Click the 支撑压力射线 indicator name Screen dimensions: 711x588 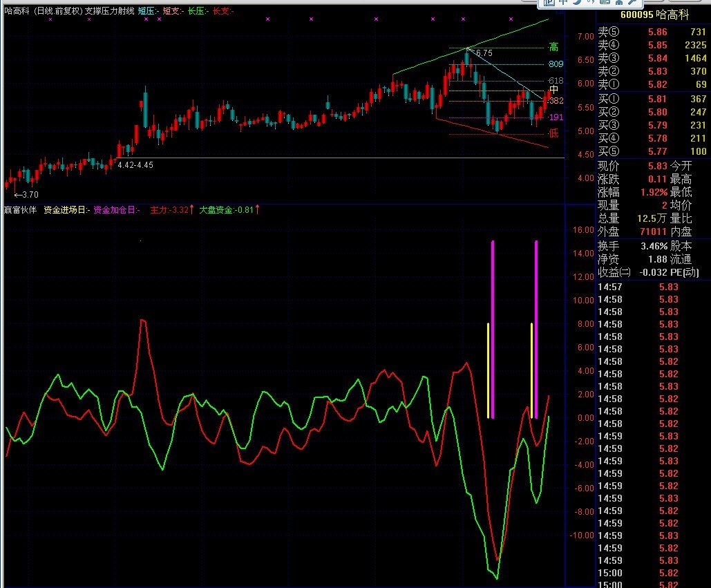point(109,11)
